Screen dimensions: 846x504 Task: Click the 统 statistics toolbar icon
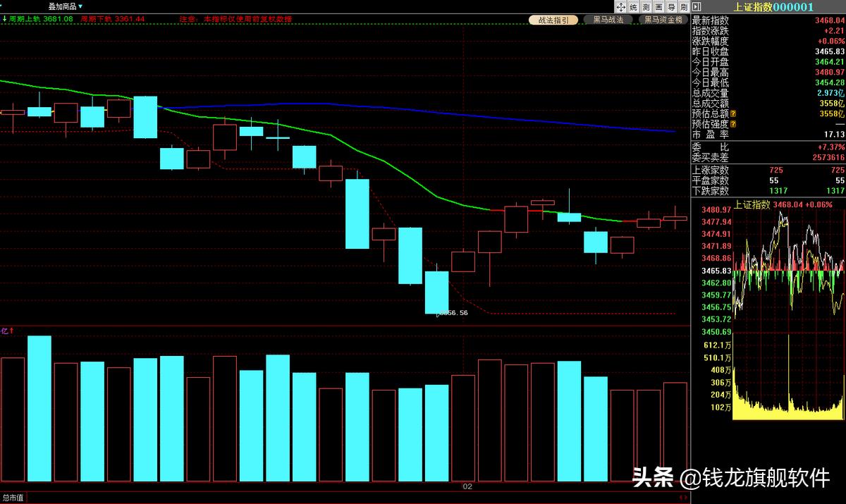point(633,6)
